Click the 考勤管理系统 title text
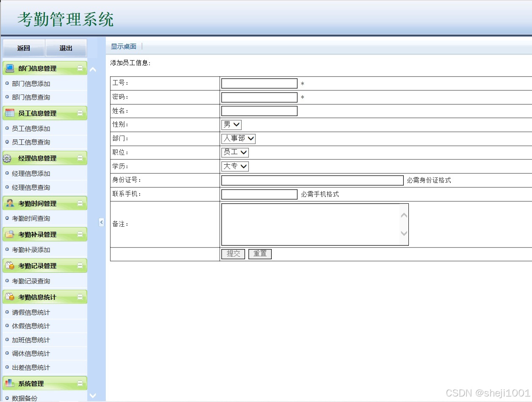This screenshot has width=532, height=402. [66, 19]
